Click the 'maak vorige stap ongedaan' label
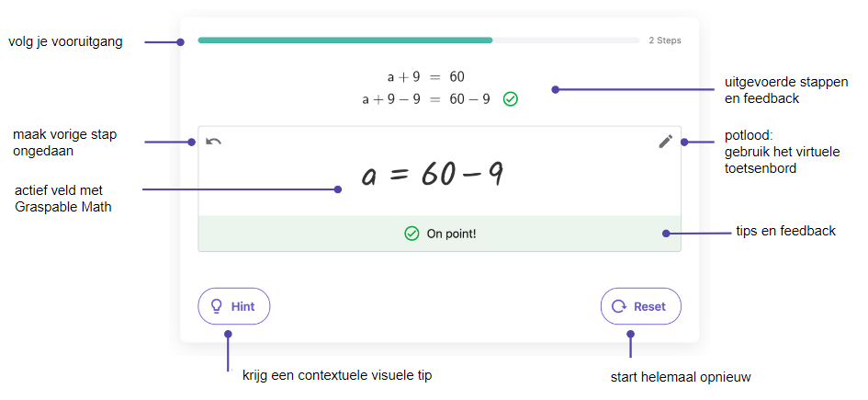This screenshot has height=400, width=868. [x=65, y=143]
